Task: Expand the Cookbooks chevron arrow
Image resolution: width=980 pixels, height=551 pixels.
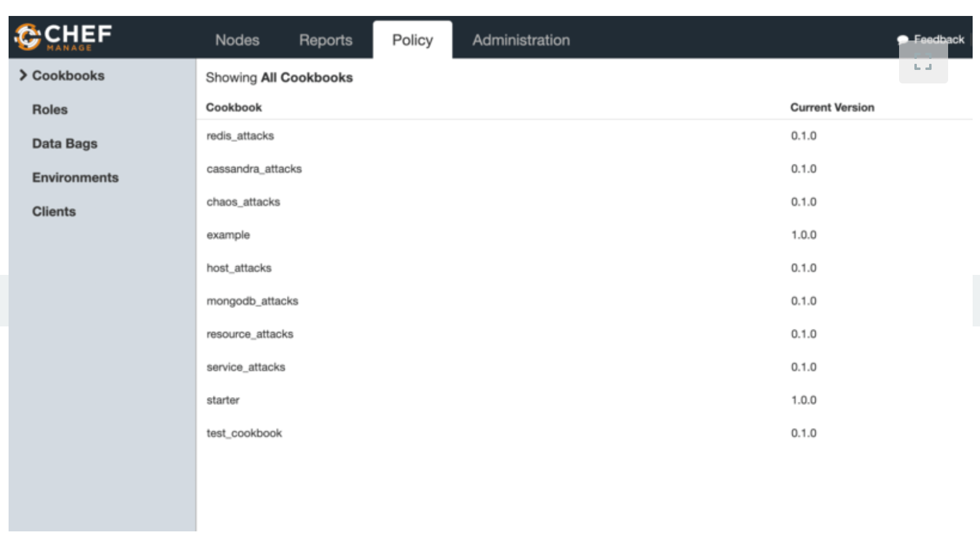Action: coord(23,75)
